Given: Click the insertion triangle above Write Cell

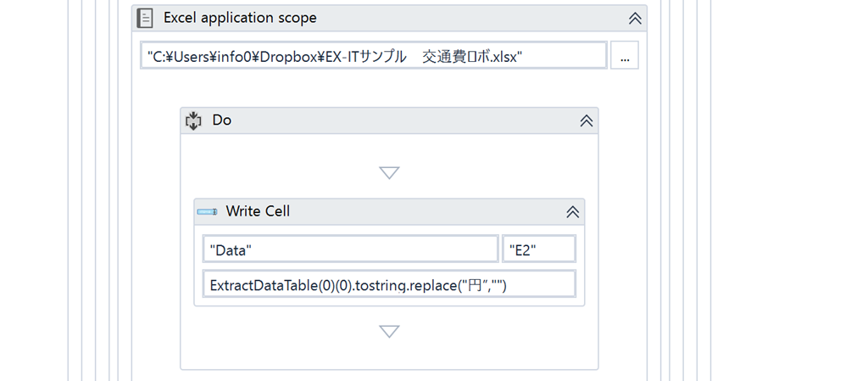Looking at the screenshot, I should click(x=389, y=173).
